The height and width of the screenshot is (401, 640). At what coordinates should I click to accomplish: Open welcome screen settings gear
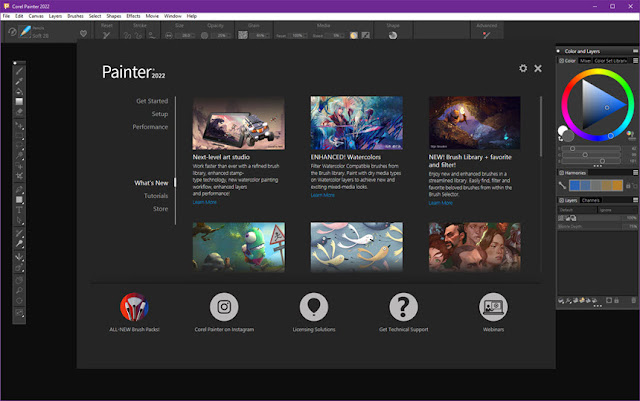coord(523,68)
